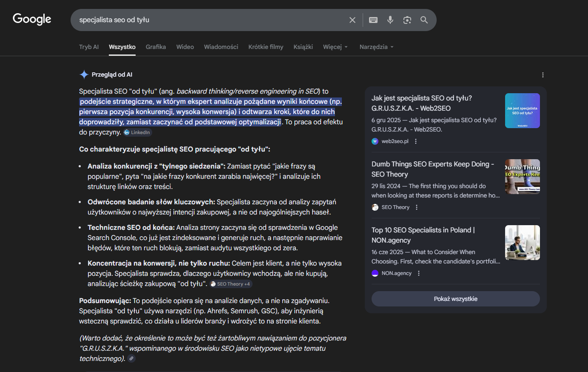The width and height of the screenshot is (588, 372).
Task: Open the Więcej dropdown
Action: point(335,47)
